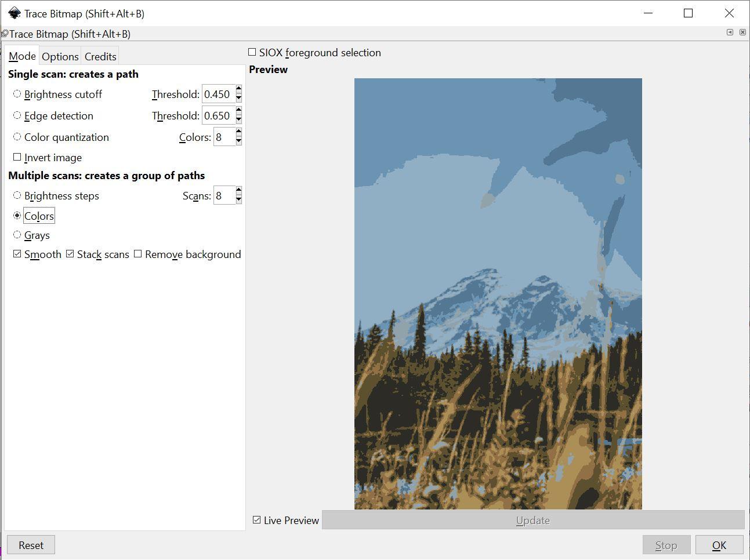Increase the Threshold with the up arrow
The height and width of the screenshot is (560, 750).
tap(239, 90)
